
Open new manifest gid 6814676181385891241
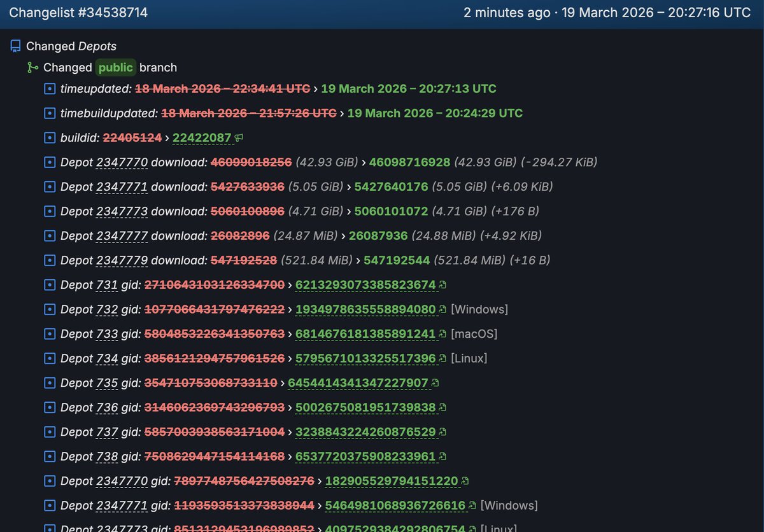coord(365,333)
